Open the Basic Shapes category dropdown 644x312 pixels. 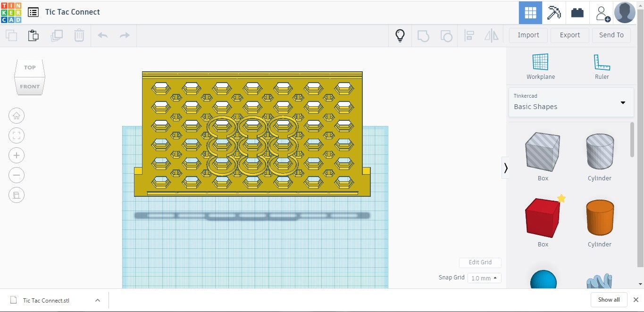[x=622, y=102]
